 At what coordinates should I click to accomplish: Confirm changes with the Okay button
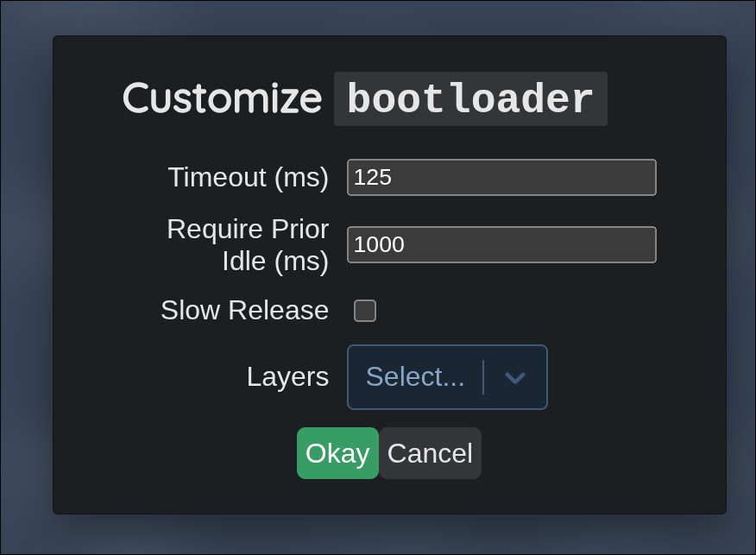tap(337, 453)
